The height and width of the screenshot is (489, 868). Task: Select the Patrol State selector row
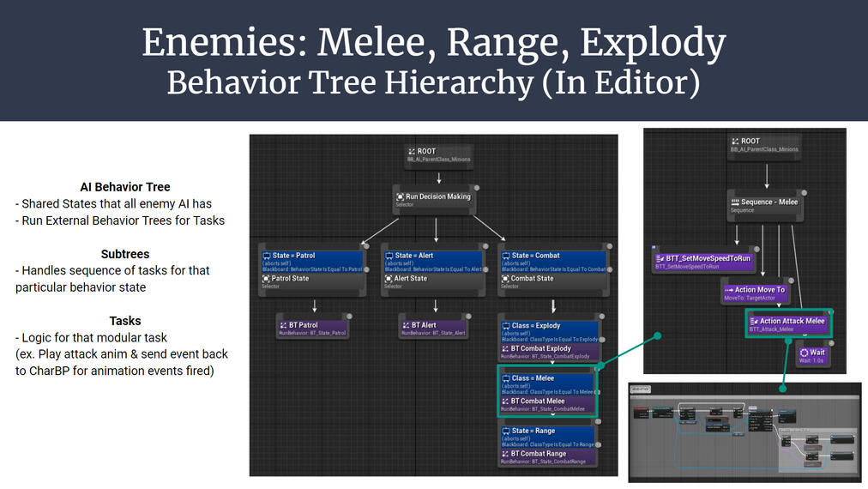[314, 281]
